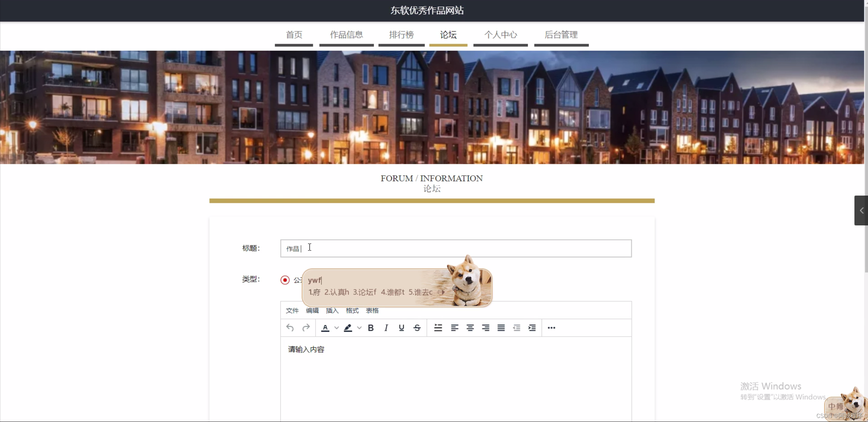Open the 格式 menu in the editor
The height and width of the screenshot is (422, 868).
pos(352,310)
